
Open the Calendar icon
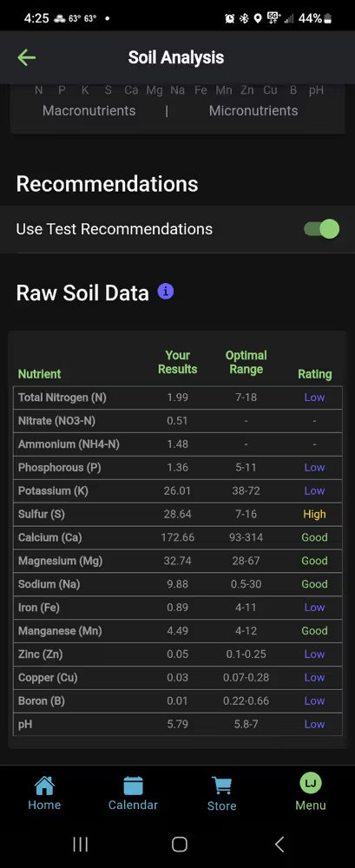click(x=133, y=786)
